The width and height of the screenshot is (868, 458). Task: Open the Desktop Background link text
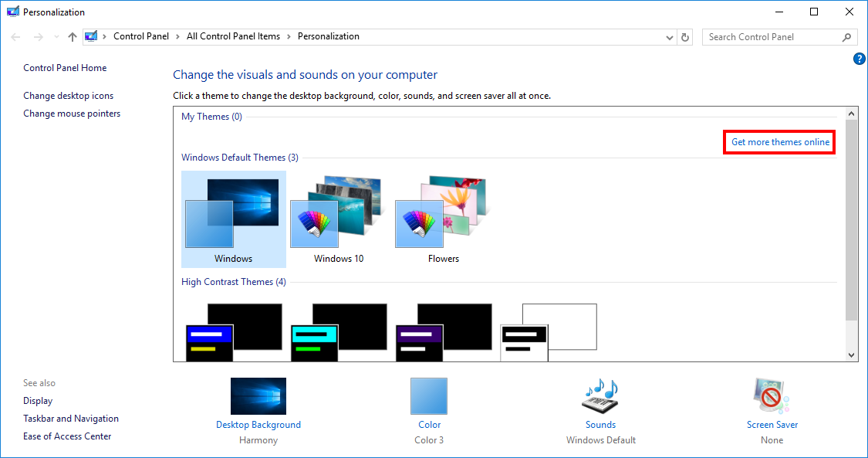[258, 425]
